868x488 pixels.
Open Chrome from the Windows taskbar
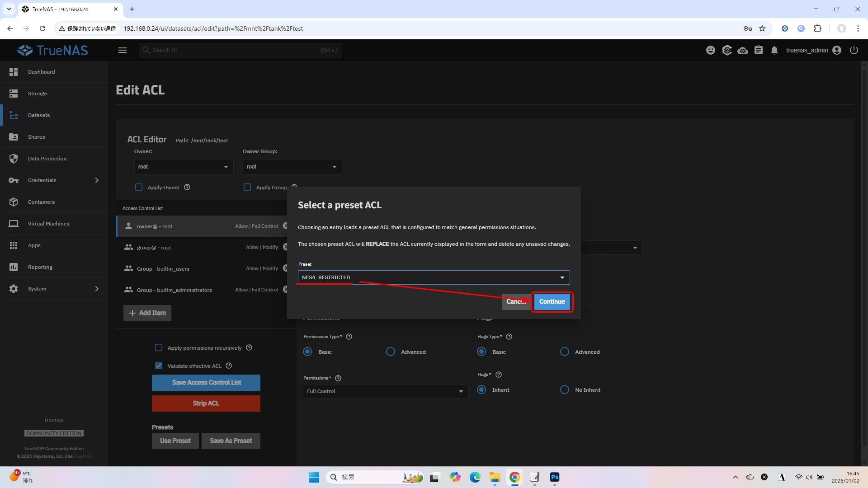pos(514,477)
